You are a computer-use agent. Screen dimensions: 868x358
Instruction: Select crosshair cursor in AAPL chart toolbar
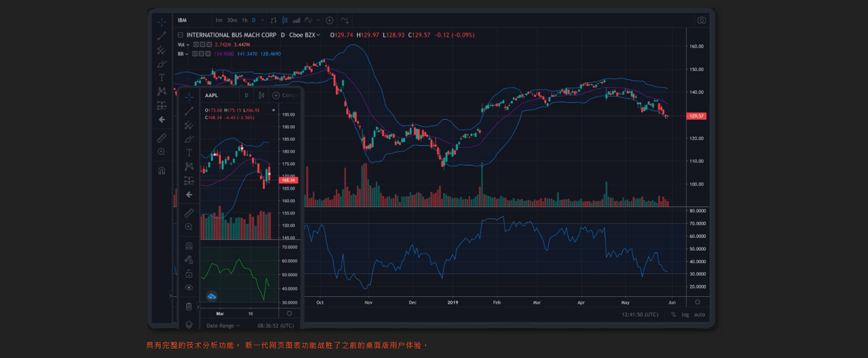point(189,97)
